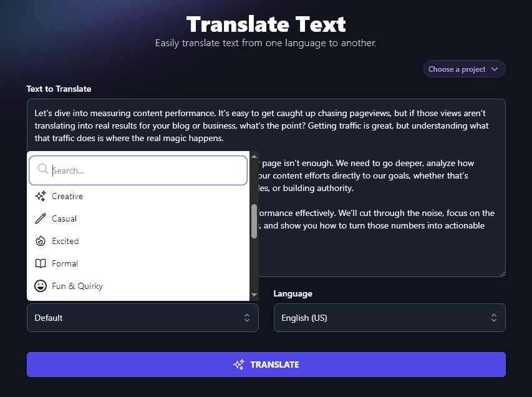Open the Default tone combo box
Viewport: 532px width, 397px height.
[x=142, y=318]
